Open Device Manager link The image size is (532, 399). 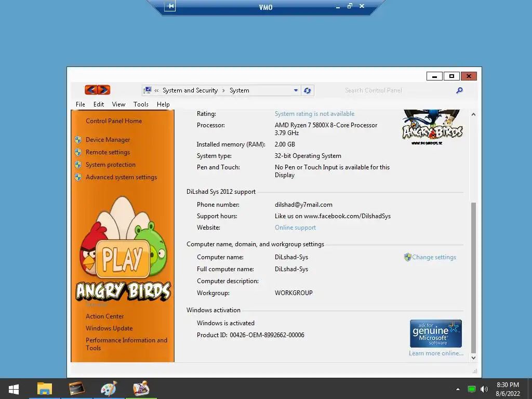tap(108, 140)
